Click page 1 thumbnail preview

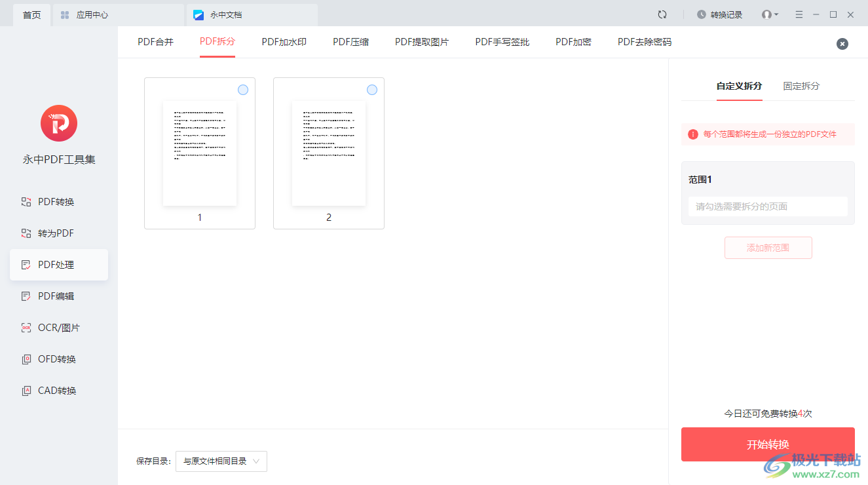(200, 154)
